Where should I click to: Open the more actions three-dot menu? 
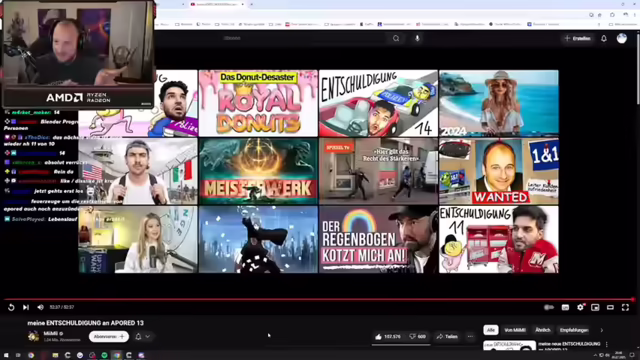coord(470,336)
